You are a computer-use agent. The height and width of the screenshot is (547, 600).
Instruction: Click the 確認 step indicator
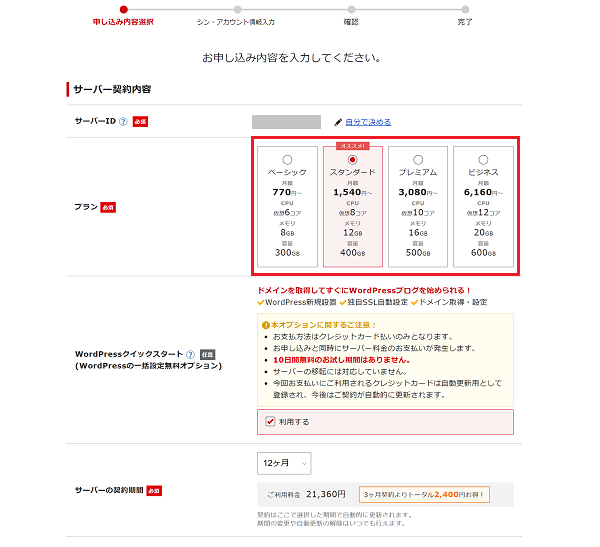(x=351, y=22)
